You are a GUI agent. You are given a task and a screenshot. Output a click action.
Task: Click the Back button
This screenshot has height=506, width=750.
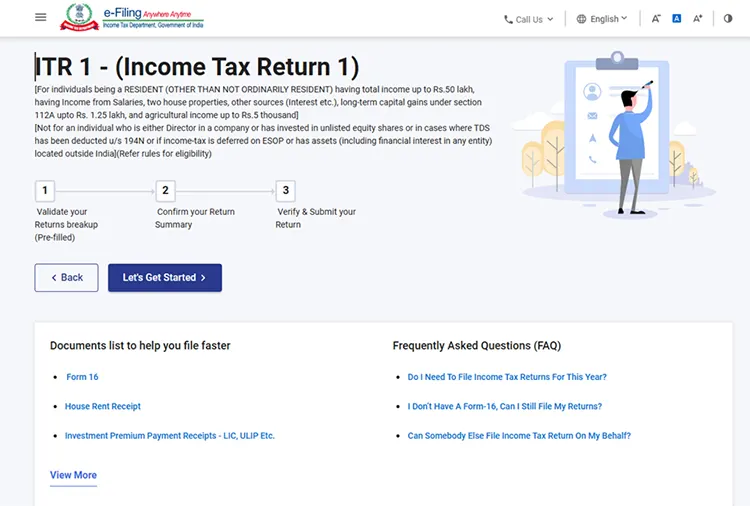tap(66, 277)
